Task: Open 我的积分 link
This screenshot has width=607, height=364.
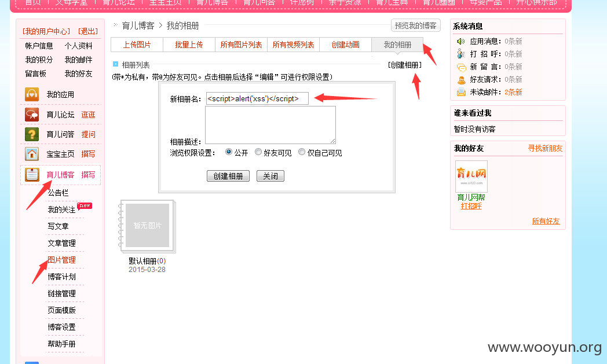Action: tap(39, 60)
